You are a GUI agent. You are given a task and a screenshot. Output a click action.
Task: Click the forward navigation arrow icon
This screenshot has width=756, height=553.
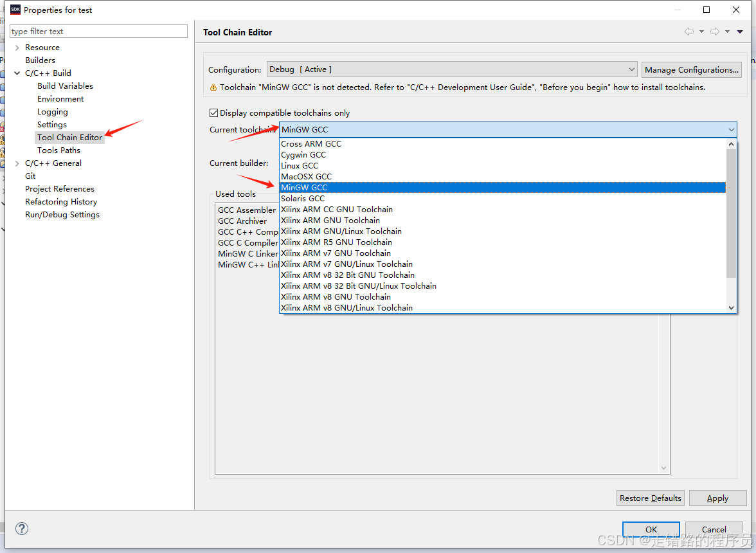coord(715,32)
